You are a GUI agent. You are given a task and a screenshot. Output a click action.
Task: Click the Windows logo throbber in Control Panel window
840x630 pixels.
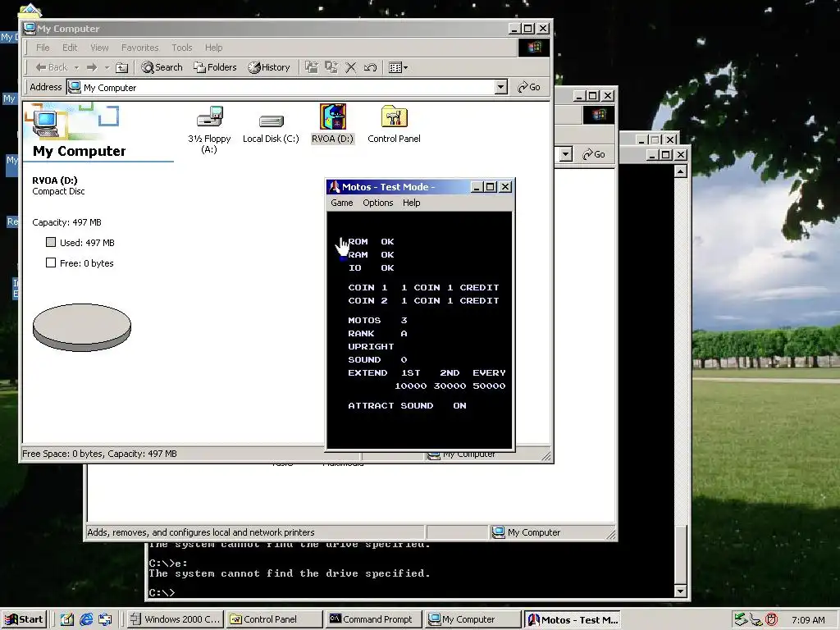598,115
